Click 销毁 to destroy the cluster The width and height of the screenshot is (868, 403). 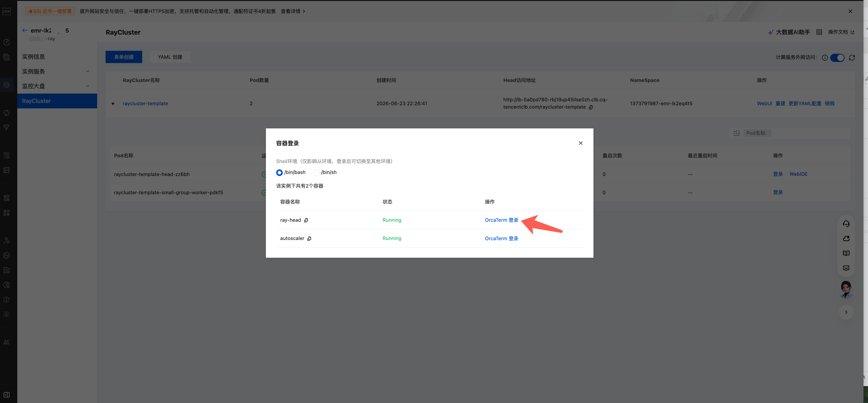tap(829, 104)
